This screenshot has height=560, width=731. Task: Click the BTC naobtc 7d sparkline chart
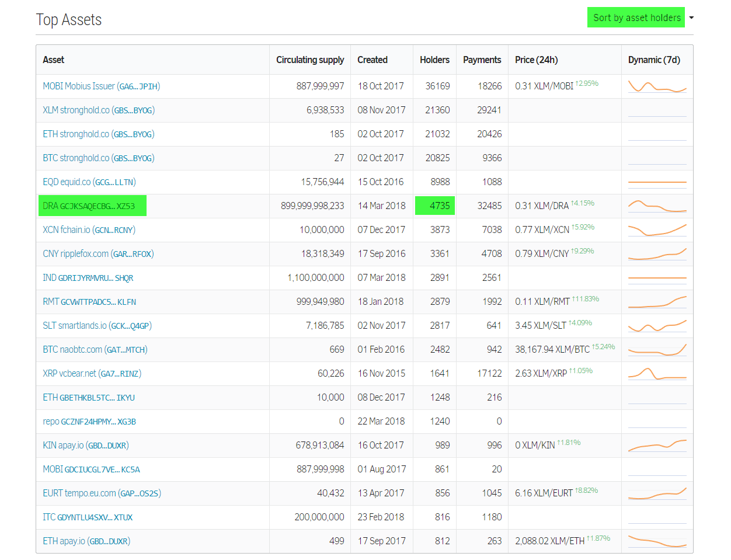(657, 350)
